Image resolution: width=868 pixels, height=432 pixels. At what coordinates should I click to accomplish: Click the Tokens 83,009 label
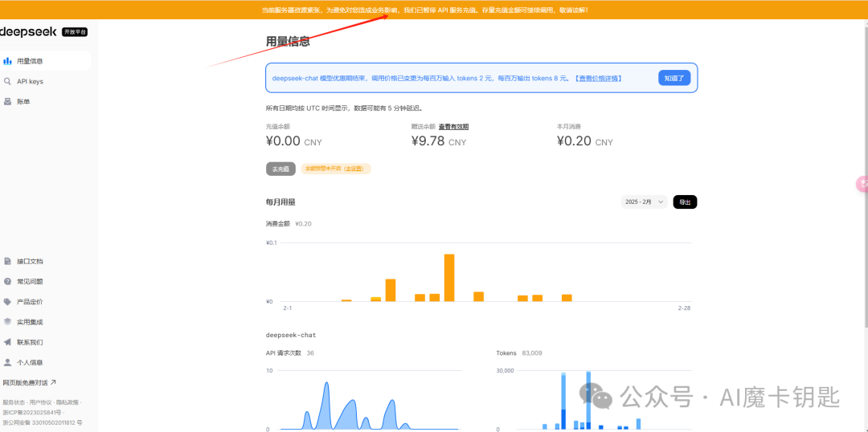[519, 353]
